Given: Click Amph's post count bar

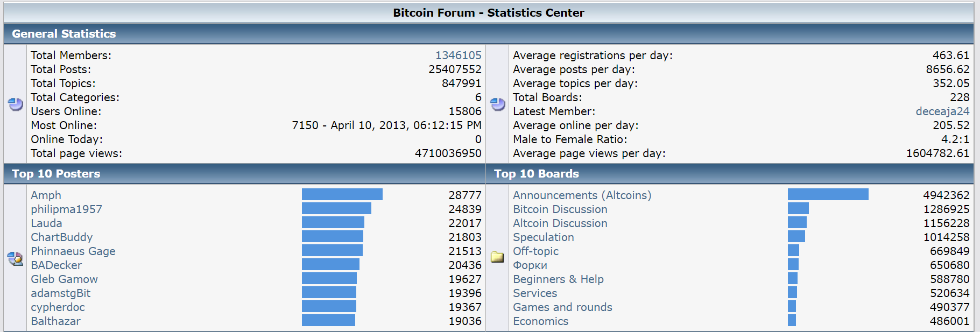Looking at the screenshot, I should (342, 194).
